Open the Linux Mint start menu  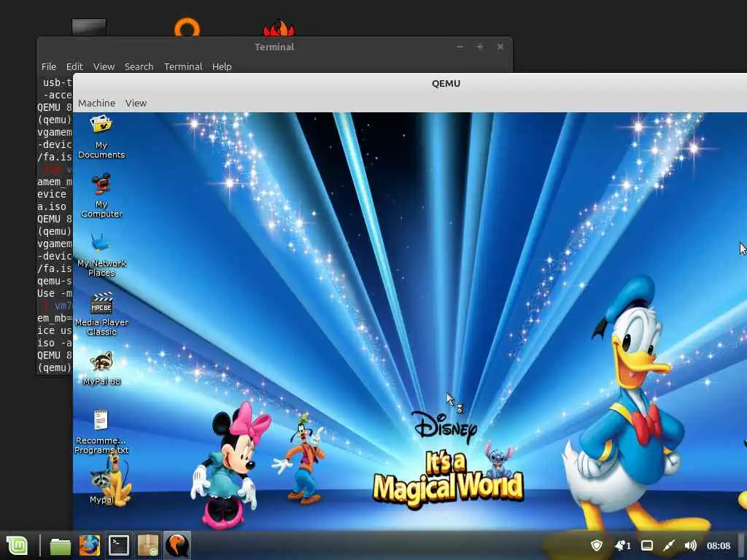18,545
